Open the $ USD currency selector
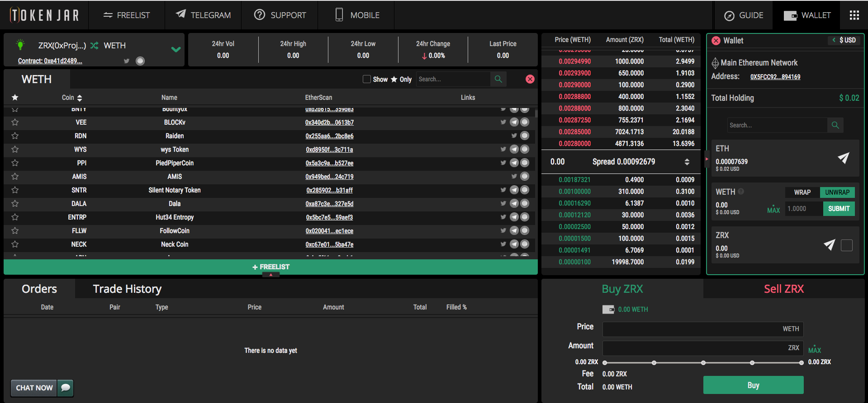 tap(844, 40)
